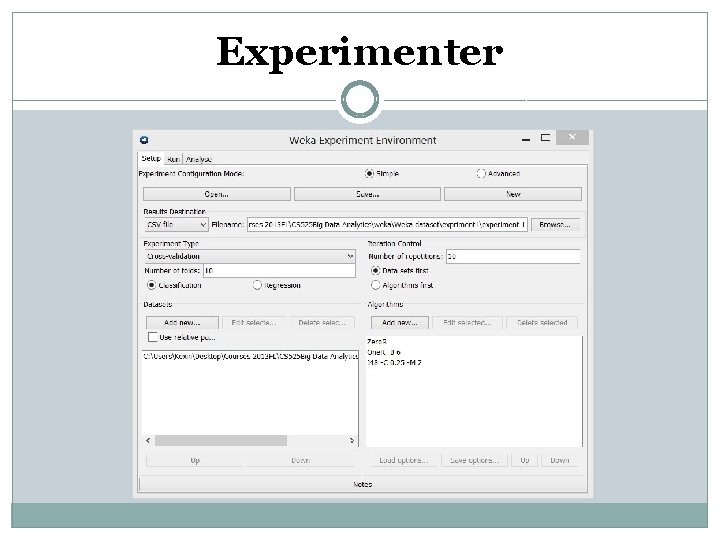Viewport: 720px width, 540px height.
Task: Click the Notes button
Action: click(363, 484)
